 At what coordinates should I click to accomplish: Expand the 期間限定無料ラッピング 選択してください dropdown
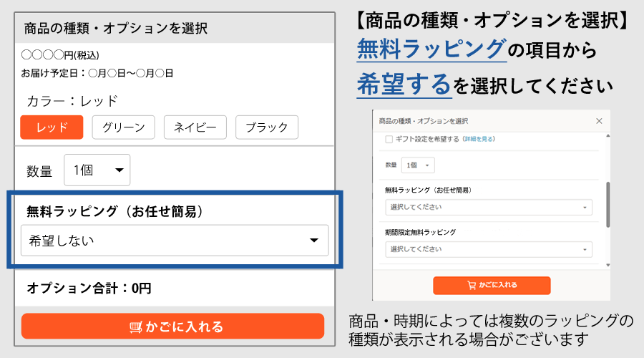[x=489, y=249]
